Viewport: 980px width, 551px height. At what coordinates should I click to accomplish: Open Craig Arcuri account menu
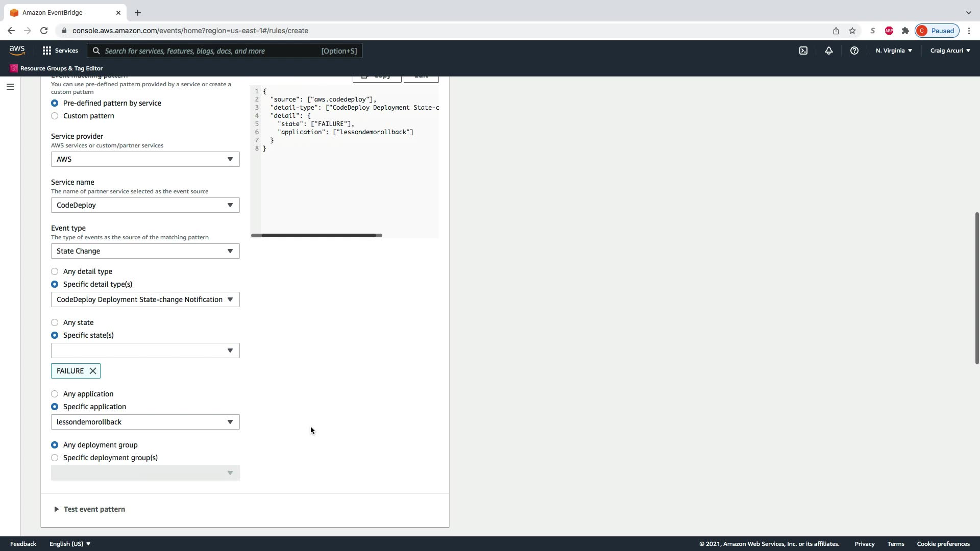click(950, 51)
